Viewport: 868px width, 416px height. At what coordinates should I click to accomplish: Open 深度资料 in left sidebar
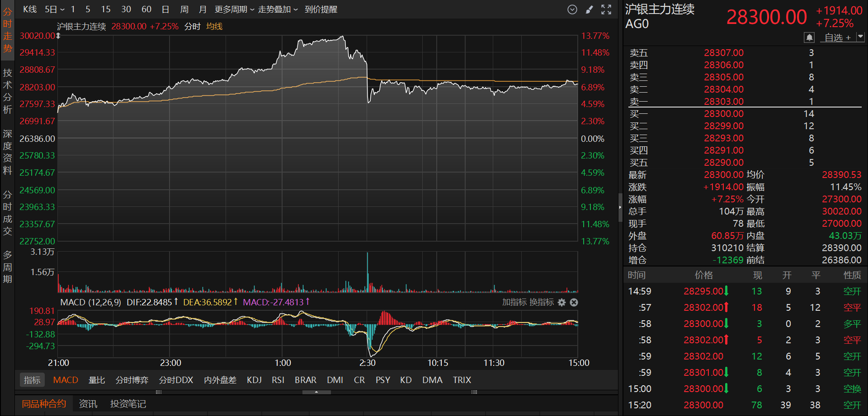(x=7, y=152)
